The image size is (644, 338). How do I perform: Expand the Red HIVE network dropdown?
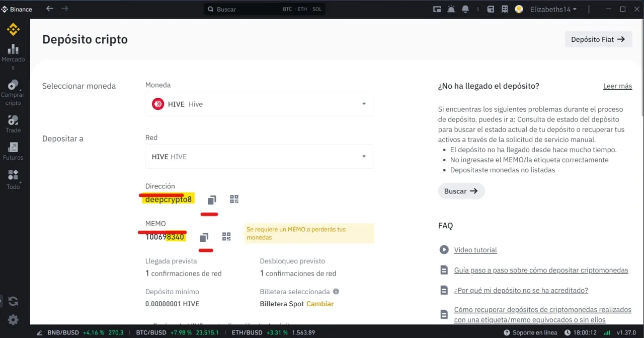click(x=260, y=157)
